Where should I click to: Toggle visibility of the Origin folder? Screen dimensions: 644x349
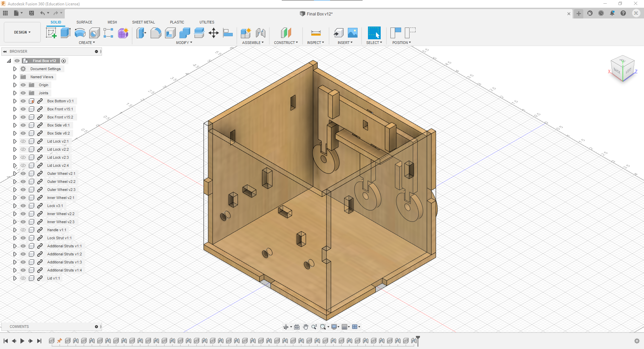(x=23, y=85)
